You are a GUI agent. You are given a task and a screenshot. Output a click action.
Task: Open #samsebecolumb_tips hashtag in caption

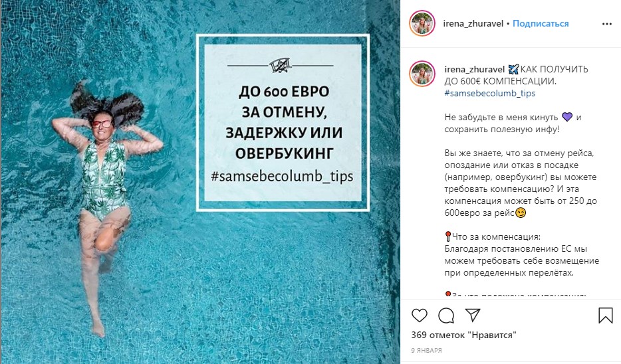(489, 94)
